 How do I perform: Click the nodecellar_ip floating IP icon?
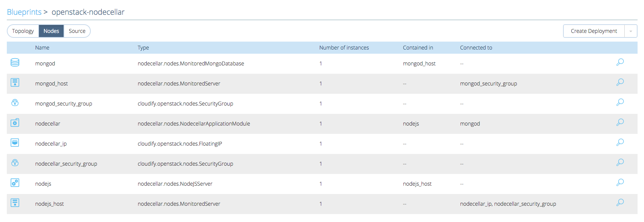(x=15, y=143)
